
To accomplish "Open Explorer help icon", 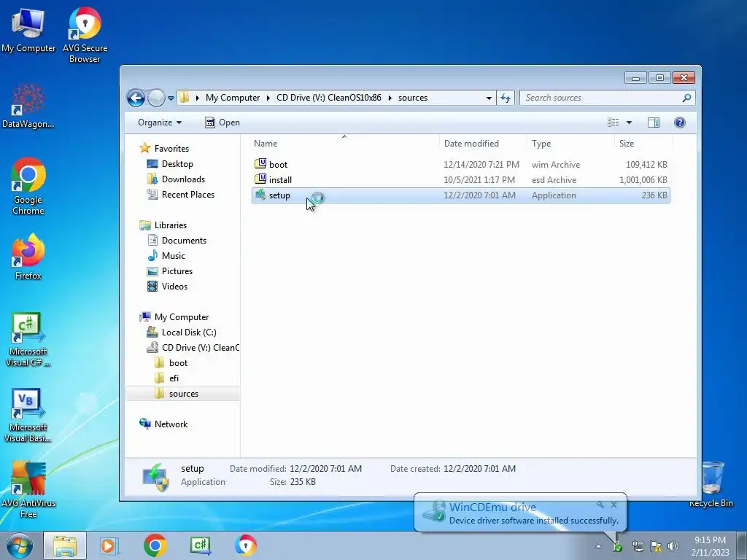I will click(x=680, y=122).
